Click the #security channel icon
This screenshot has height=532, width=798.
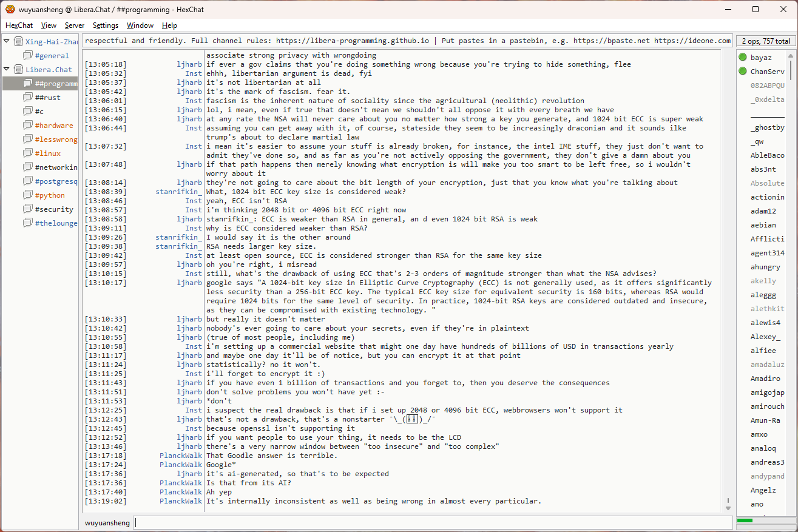click(28, 209)
